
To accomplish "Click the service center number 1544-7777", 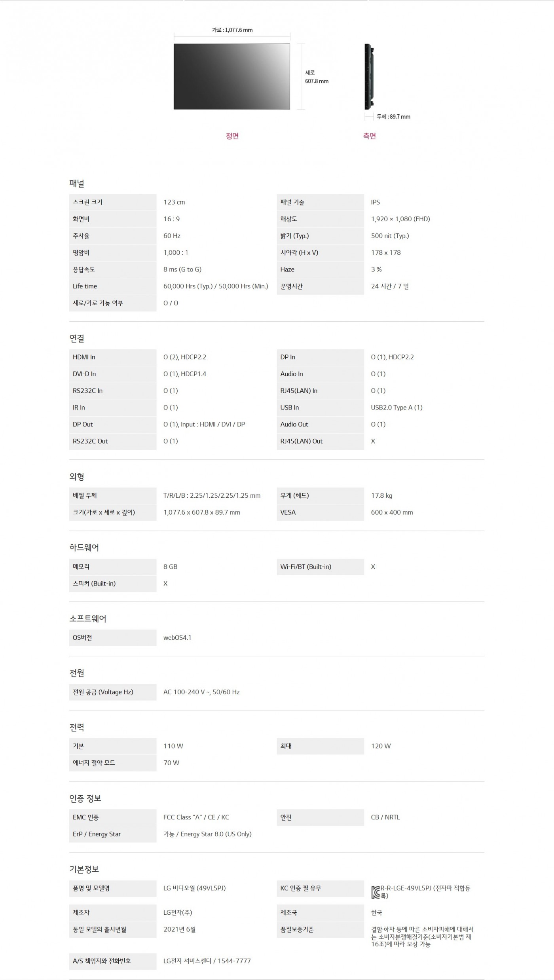I will 234,961.
